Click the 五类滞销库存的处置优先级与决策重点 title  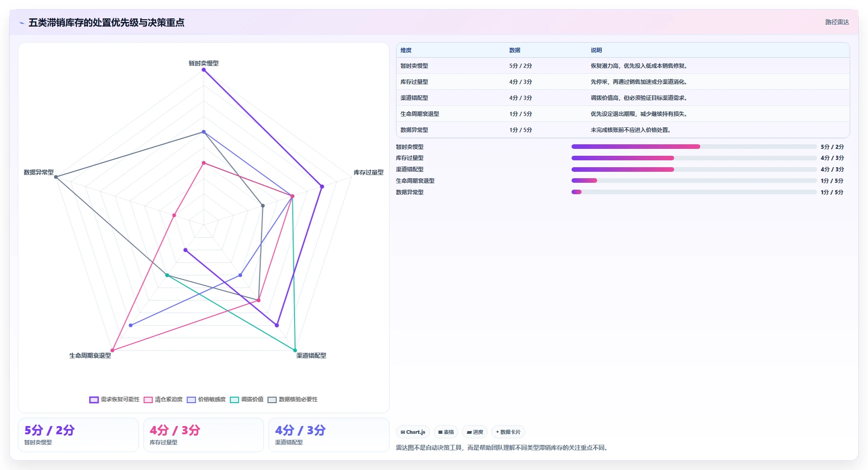[x=106, y=22]
